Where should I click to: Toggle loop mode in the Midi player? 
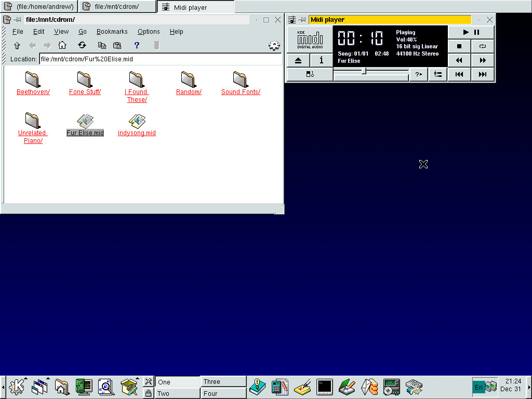[x=483, y=46]
